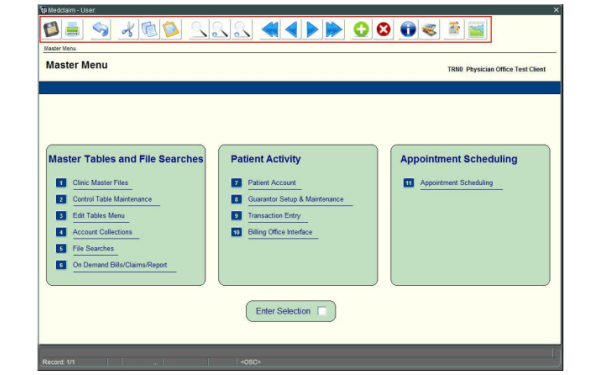This screenshot has width=600, height=375.
Task: Open Billing Office Interface
Action: click(280, 232)
